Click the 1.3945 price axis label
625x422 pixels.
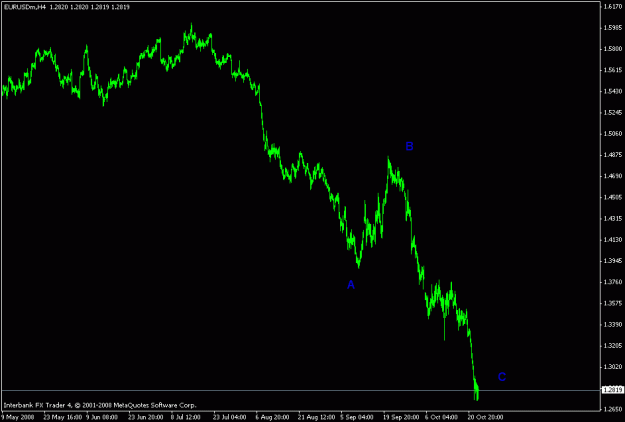point(613,261)
